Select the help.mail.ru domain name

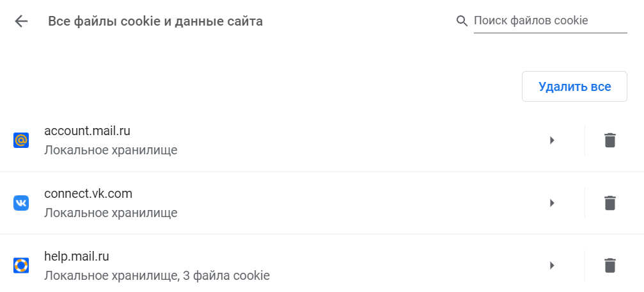tap(77, 256)
